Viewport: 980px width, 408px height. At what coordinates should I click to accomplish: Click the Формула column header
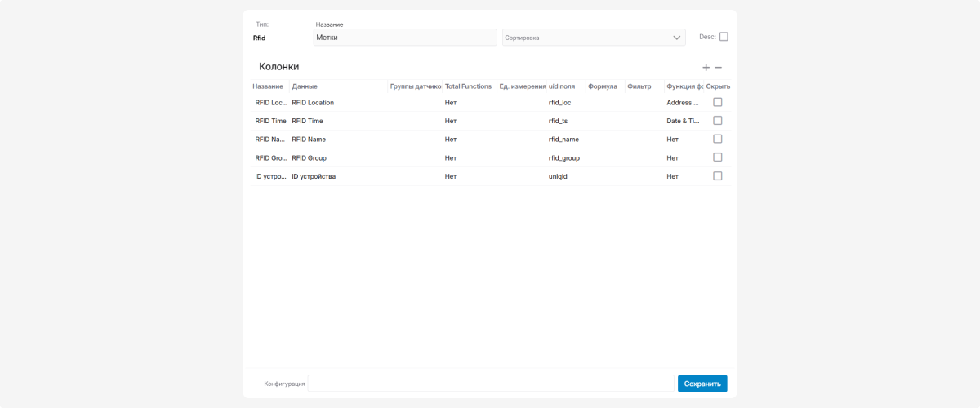tap(603, 86)
